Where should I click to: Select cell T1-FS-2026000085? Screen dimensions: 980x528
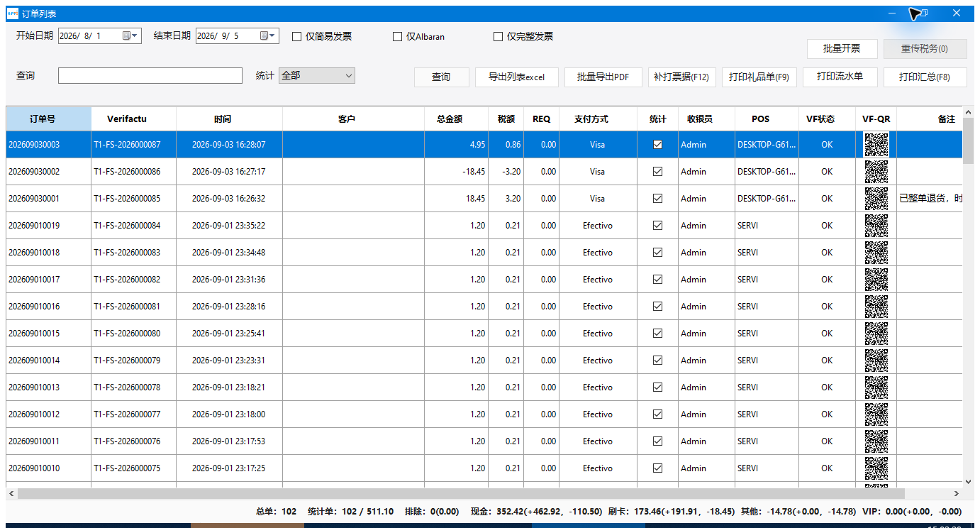134,198
